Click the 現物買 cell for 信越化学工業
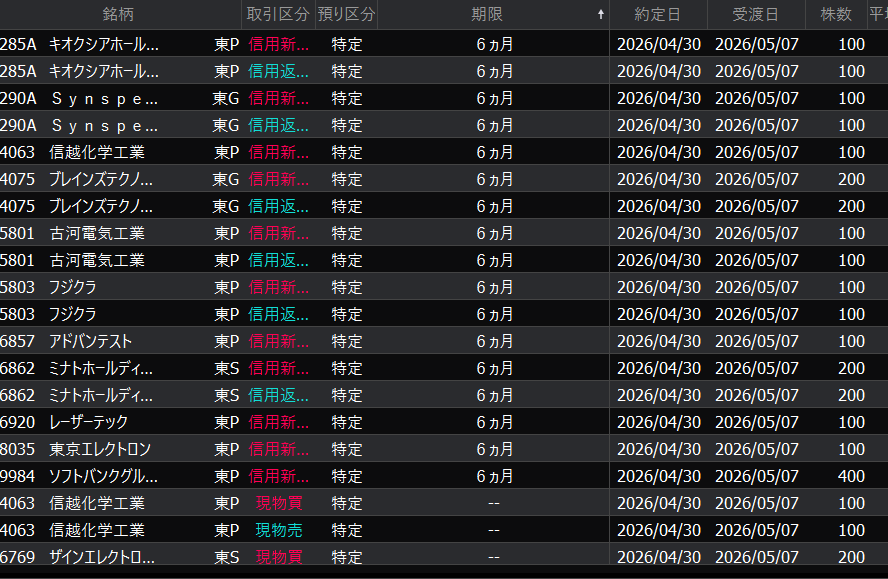The height and width of the screenshot is (579, 888). point(278,503)
